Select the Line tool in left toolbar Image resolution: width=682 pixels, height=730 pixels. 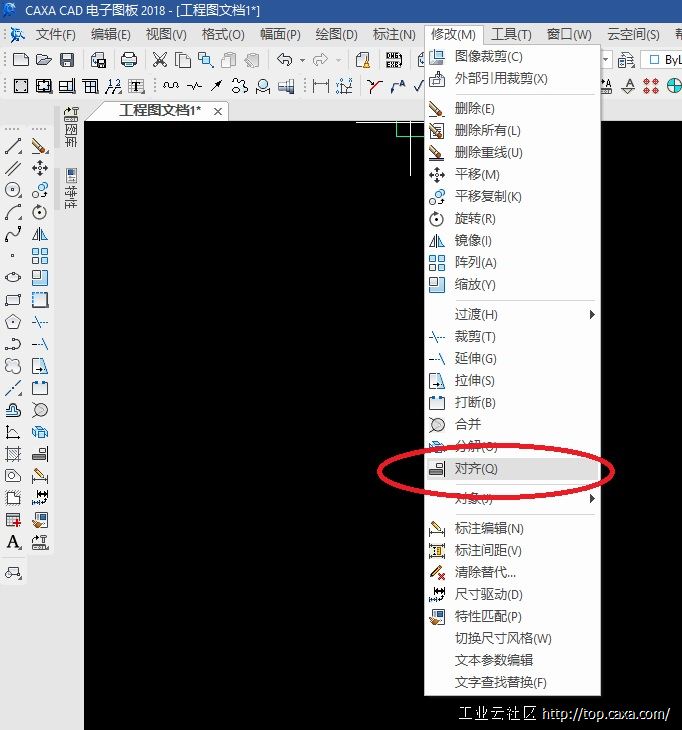[13, 146]
